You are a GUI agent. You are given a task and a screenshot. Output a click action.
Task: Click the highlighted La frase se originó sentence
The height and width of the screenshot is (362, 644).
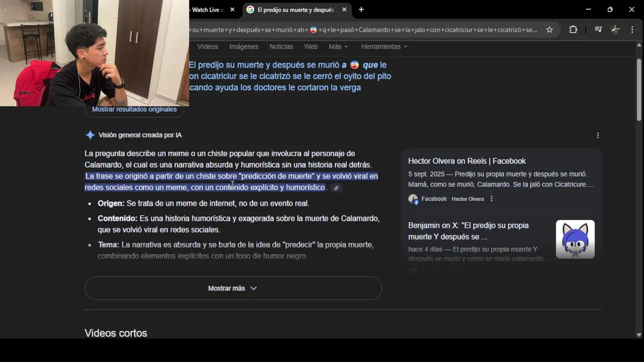(x=231, y=182)
